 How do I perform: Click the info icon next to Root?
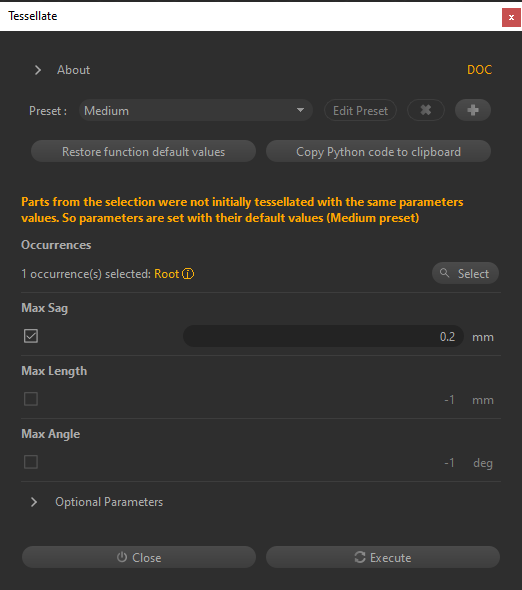tap(188, 274)
